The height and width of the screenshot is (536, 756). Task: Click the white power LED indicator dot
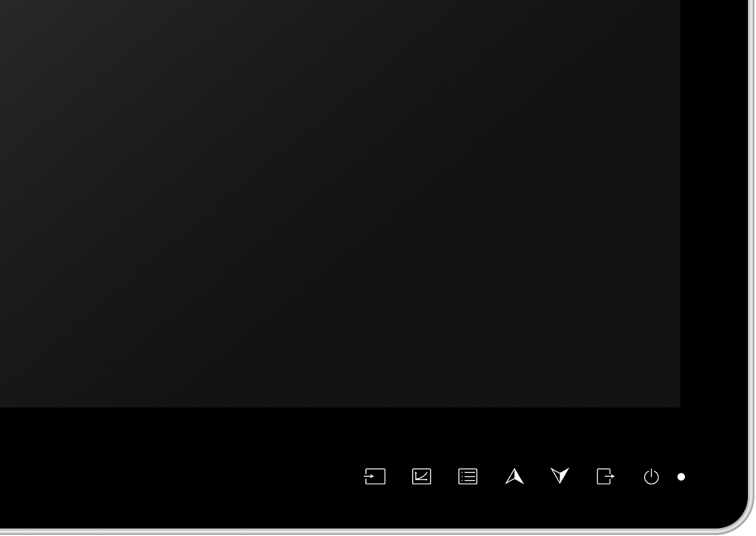[681, 477]
